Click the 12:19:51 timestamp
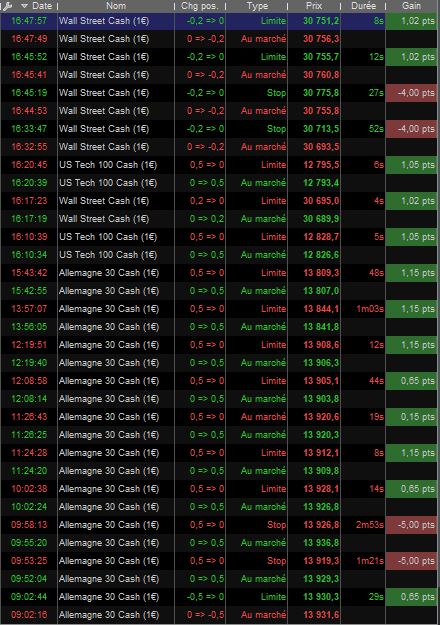This screenshot has height=625, width=440. click(29, 345)
